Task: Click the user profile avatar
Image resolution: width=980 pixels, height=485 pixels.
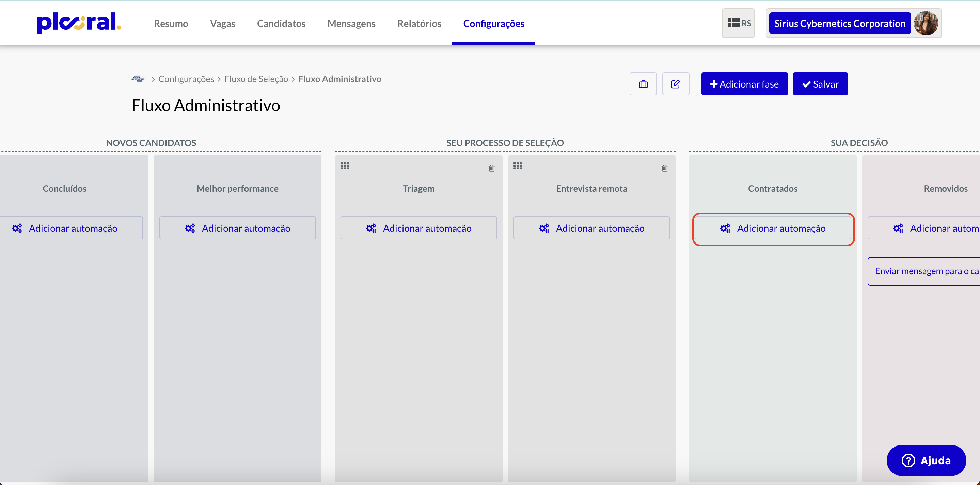Action: tap(926, 23)
